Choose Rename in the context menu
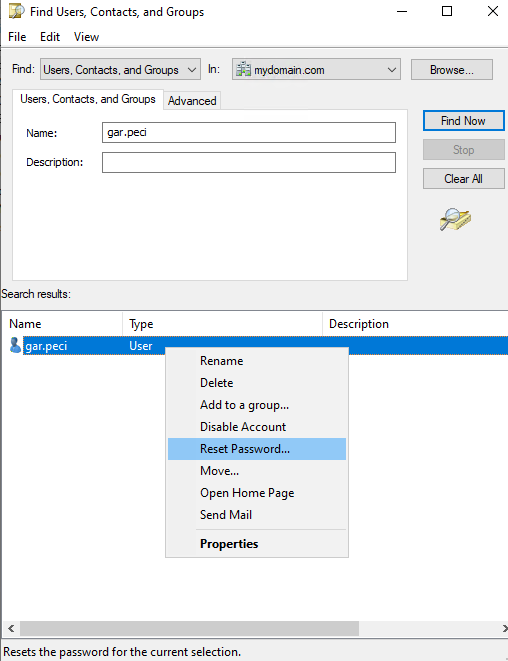 257,361
